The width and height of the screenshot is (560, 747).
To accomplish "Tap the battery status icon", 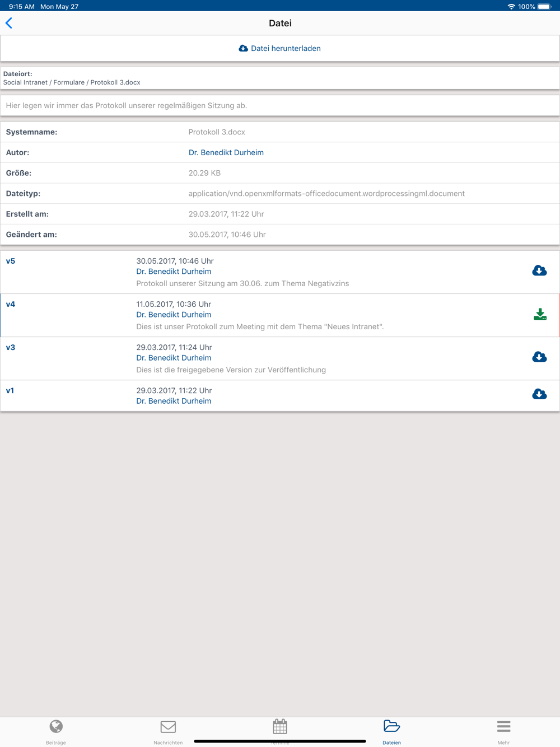I will [544, 7].
